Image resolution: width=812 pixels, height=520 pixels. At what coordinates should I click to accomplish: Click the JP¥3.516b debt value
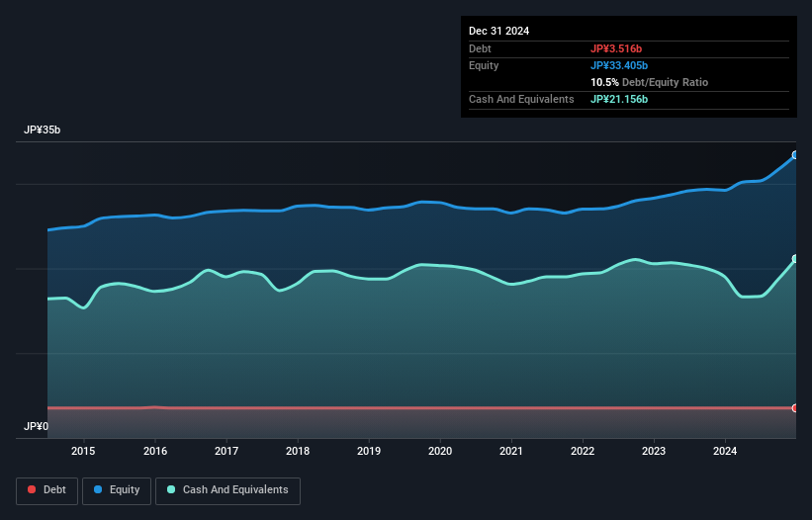pos(616,48)
